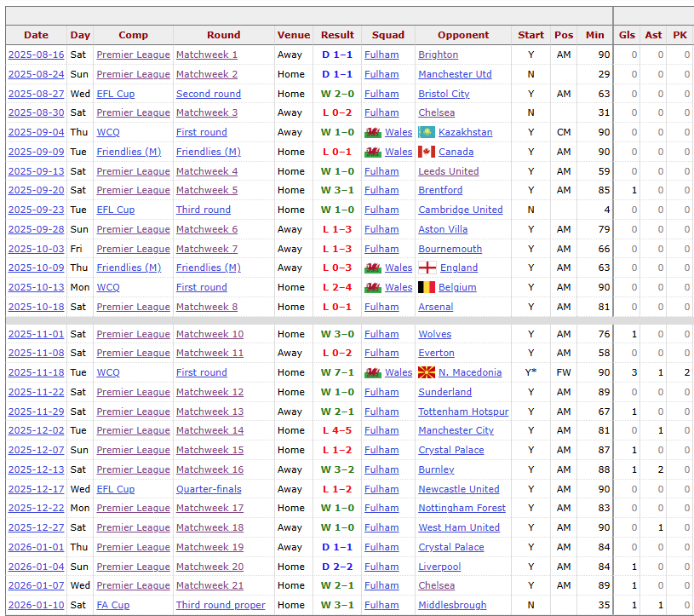Open the Matchweek 14 round link
694x616 pixels.
pyautogui.click(x=209, y=430)
